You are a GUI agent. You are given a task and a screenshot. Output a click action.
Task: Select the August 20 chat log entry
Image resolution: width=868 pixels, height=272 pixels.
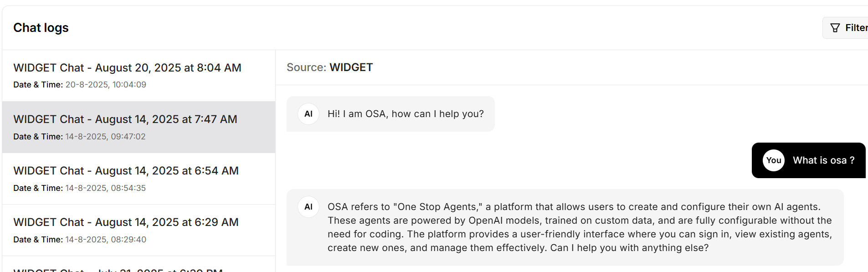point(127,75)
